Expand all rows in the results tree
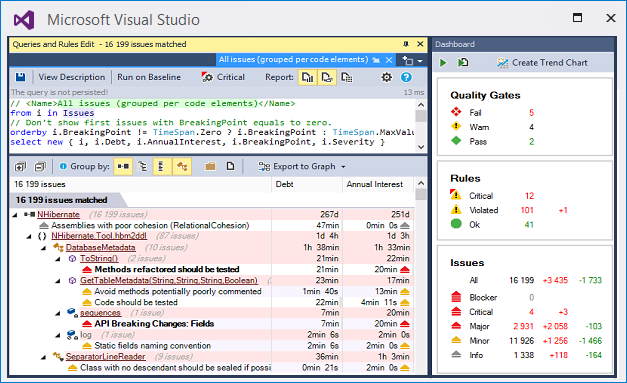The width and height of the screenshot is (627, 383). click(20, 166)
